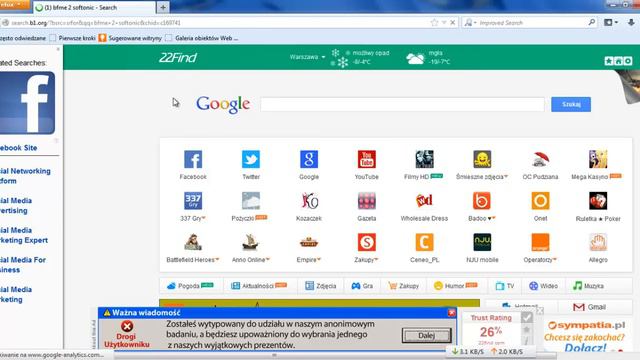640x360 pixels.
Task: Click the large Facebook logo in sidebar
Action: 27,102
